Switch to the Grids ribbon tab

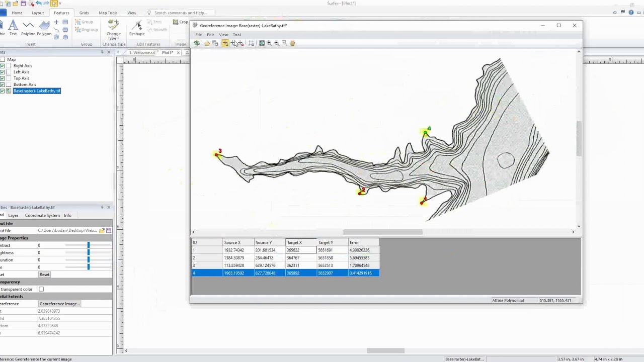[x=84, y=13]
